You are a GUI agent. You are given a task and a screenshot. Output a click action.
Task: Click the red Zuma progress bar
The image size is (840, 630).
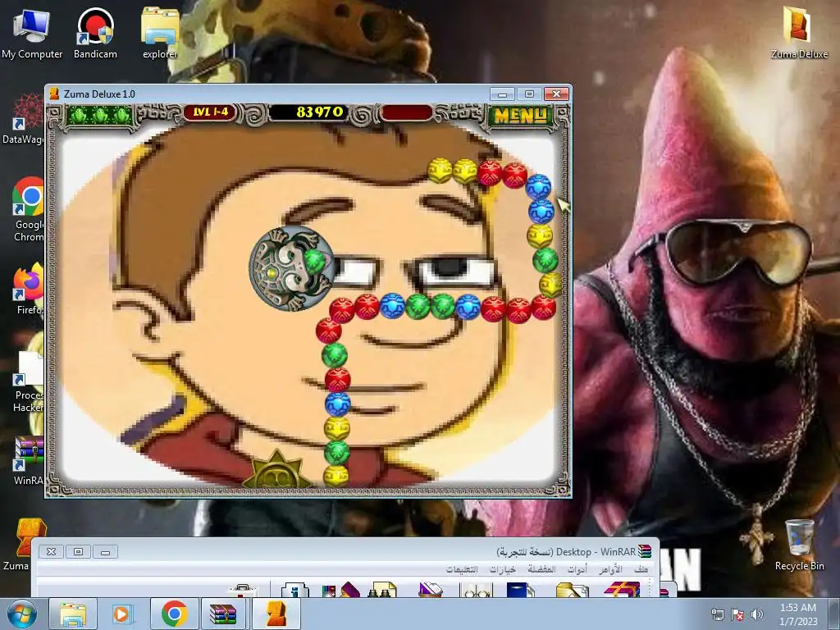click(406, 112)
